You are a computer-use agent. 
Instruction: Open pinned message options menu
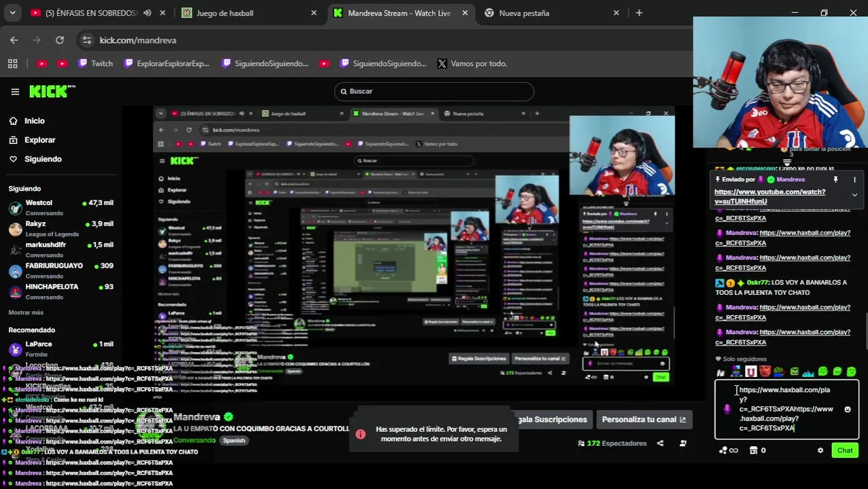tap(854, 179)
